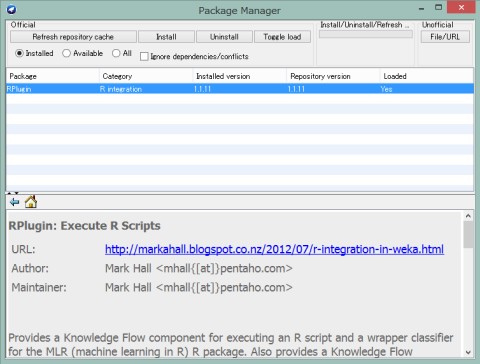Maximize the Package Manager window
Viewport: 480px width, 364px height.
439,7
